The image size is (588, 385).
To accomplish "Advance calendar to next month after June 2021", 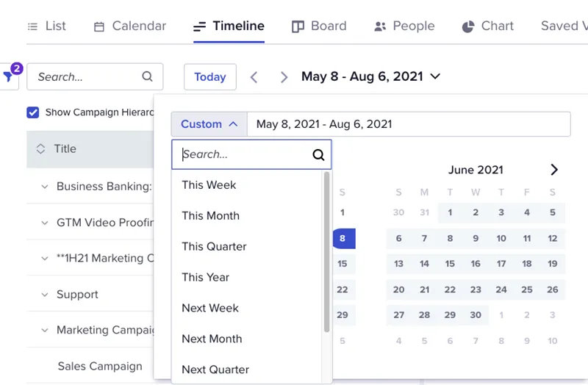I will tap(554, 170).
